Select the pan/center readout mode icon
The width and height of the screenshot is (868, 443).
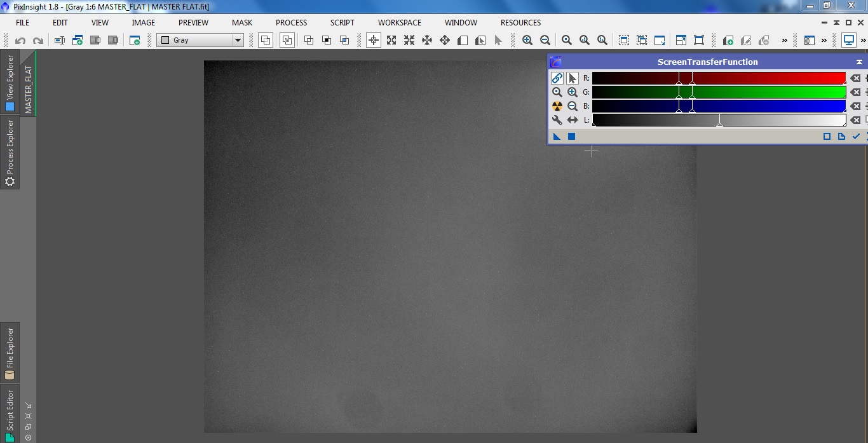pos(374,40)
